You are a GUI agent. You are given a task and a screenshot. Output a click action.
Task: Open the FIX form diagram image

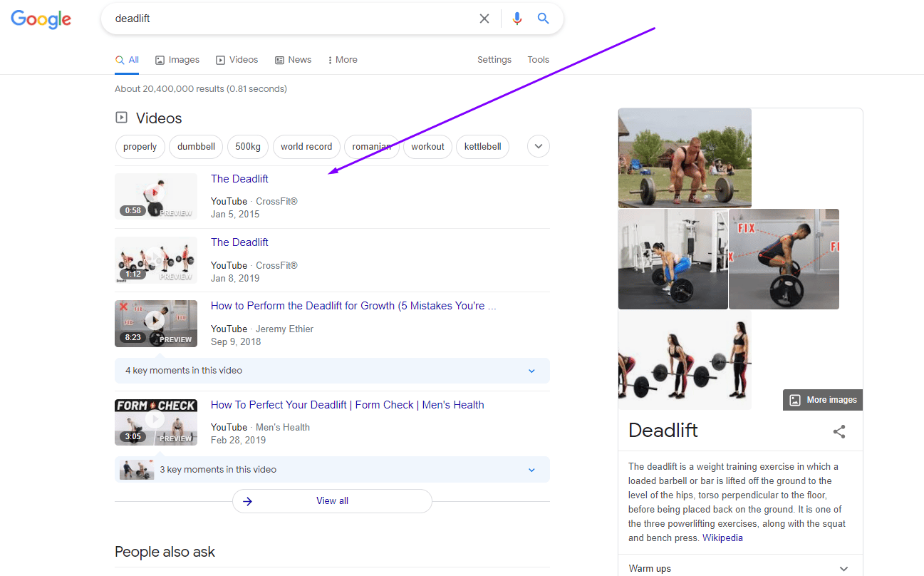[x=784, y=259]
